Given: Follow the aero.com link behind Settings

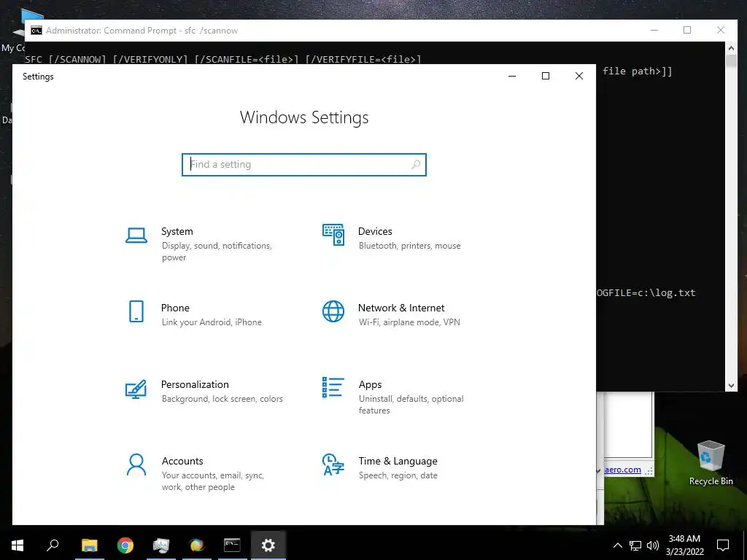Looking at the screenshot, I should 622,470.
